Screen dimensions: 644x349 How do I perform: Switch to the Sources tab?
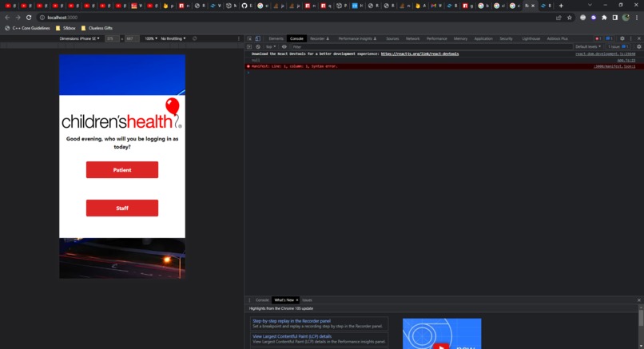392,38
